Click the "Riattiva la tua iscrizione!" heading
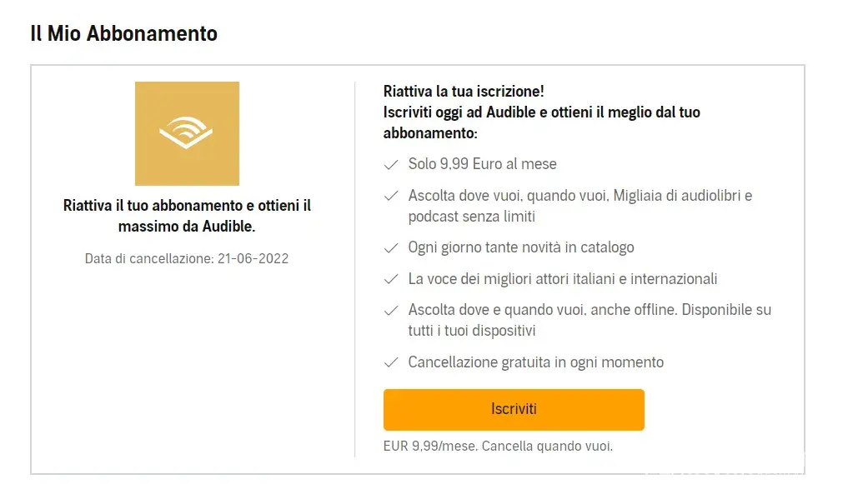863x504 pixels. click(464, 91)
